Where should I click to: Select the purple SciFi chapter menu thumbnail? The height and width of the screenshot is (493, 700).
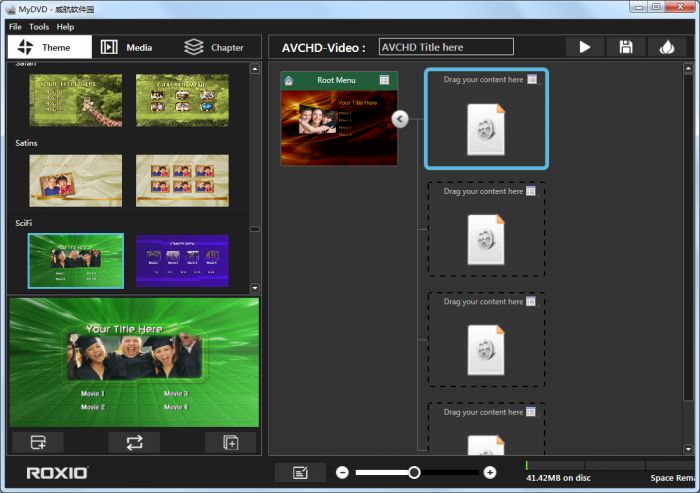tap(182, 261)
